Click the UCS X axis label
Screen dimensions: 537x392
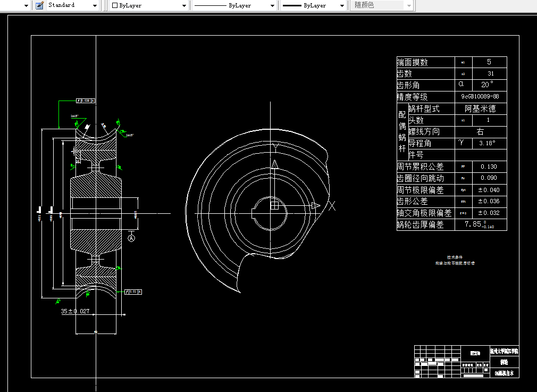point(332,206)
